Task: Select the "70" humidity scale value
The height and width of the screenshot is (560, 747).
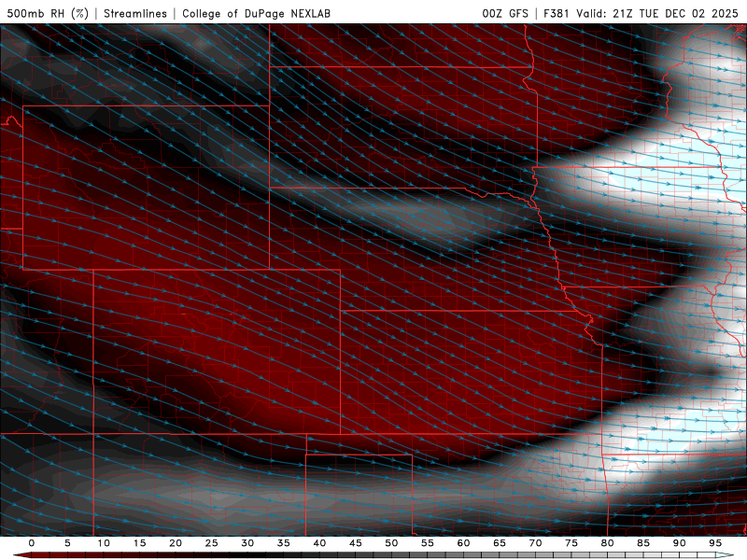Action: coord(535,543)
